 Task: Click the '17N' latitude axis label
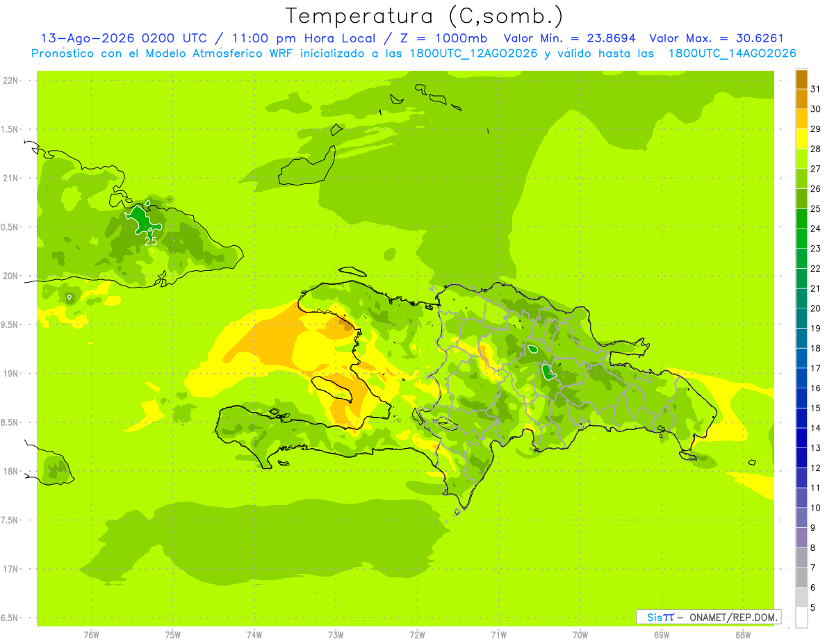11,570
